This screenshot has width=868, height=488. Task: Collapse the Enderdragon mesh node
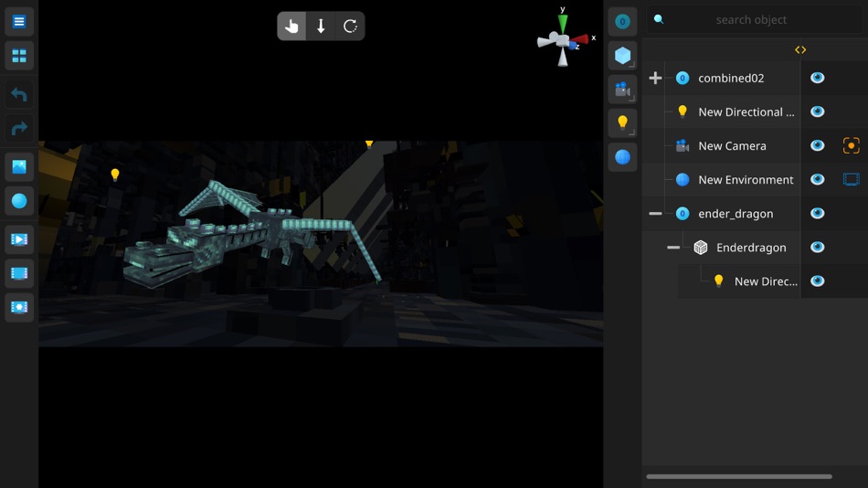(673, 247)
